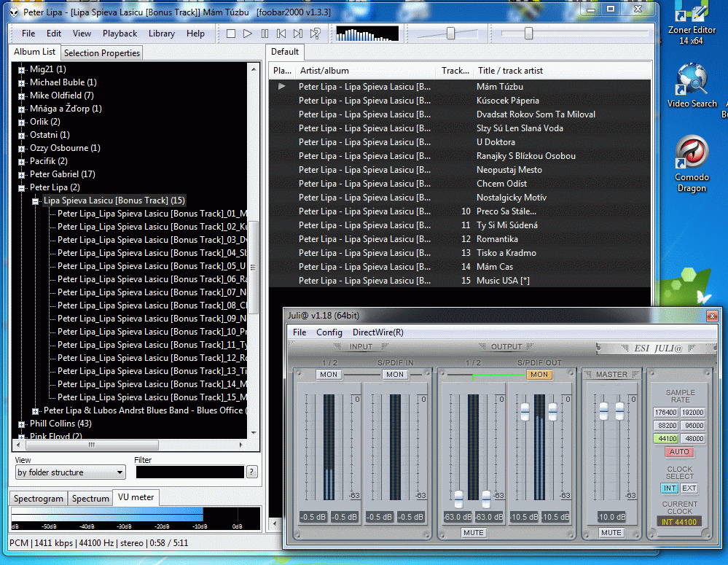Click the S/PDIF OUT left fader knob
Viewport: 728px width, 565px height.
525,412
